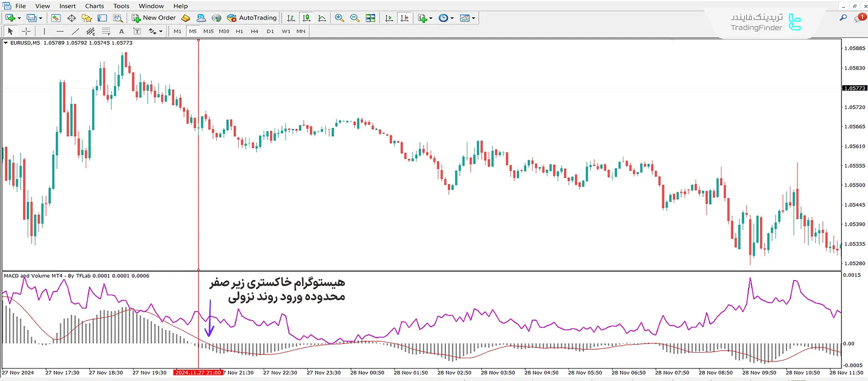Click the Zoom In magnifier icon
This screenshot has width=868, height=381.
pos(340,18)
